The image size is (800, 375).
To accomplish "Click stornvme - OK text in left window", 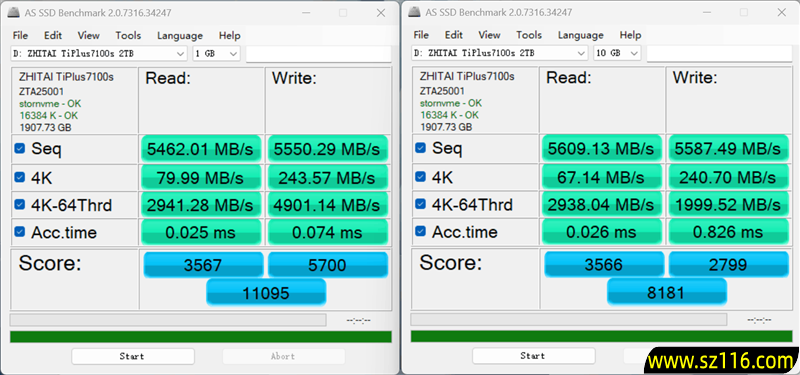I will (x=50, y=104).
